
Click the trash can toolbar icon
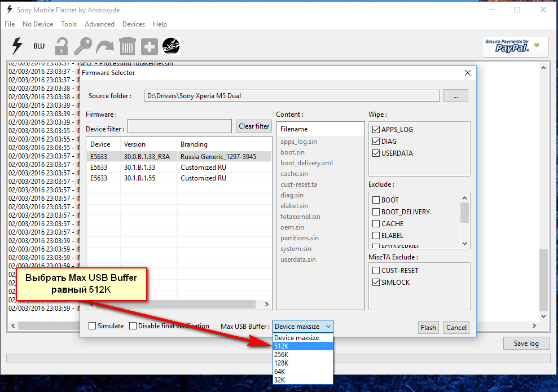[x=128, y=46]
